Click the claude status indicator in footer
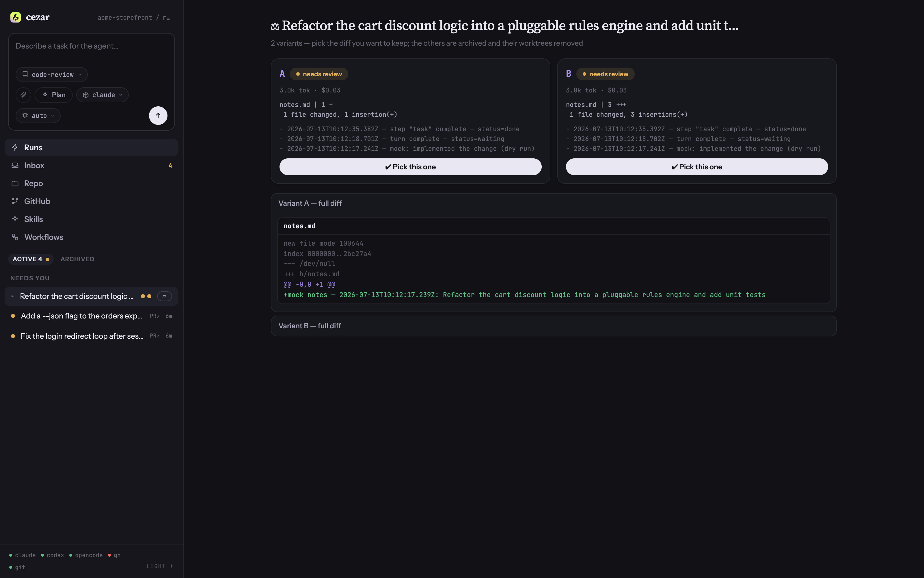The width and height of the screenshot is (924, 578). click(22, 555)
